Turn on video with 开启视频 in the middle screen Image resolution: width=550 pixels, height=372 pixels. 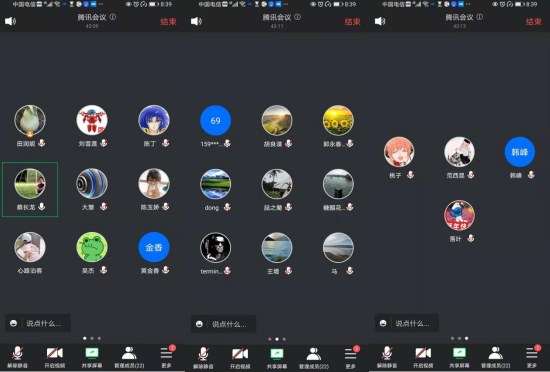[240, 358]
